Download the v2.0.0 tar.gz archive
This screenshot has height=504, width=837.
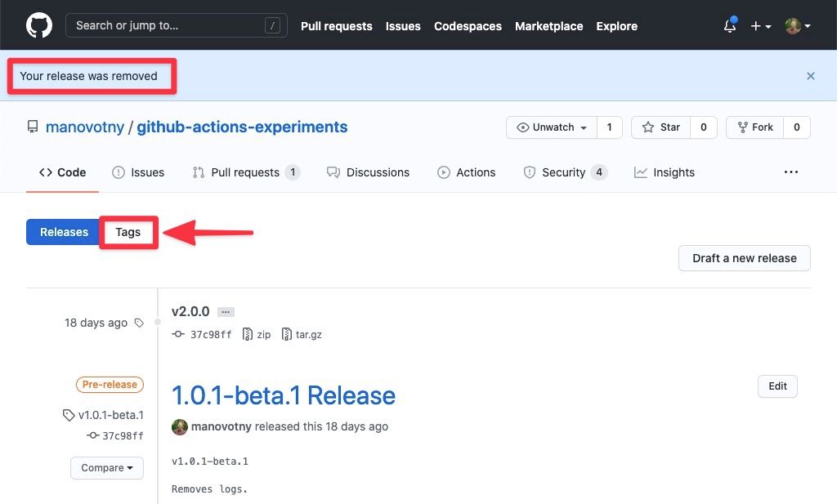[302, 334]
